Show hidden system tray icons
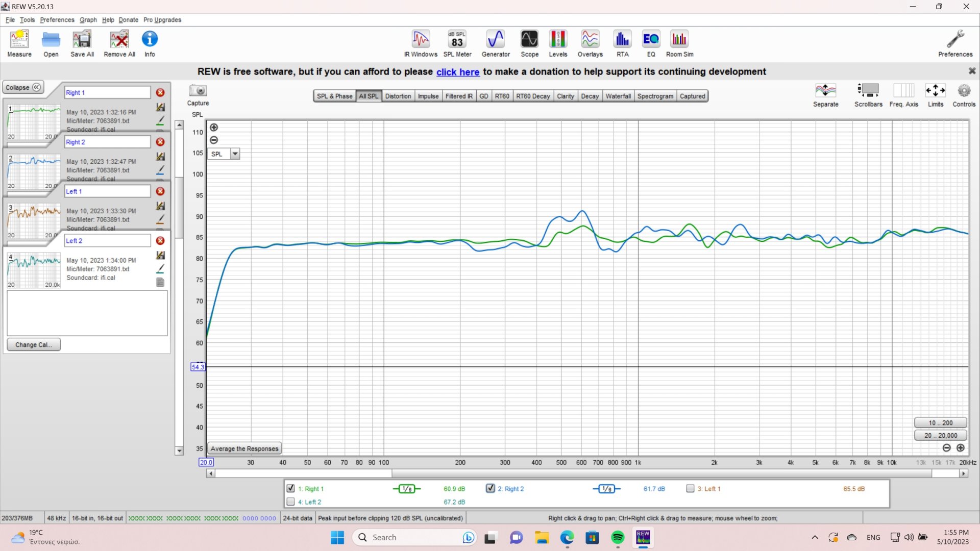 pos(815,537)
